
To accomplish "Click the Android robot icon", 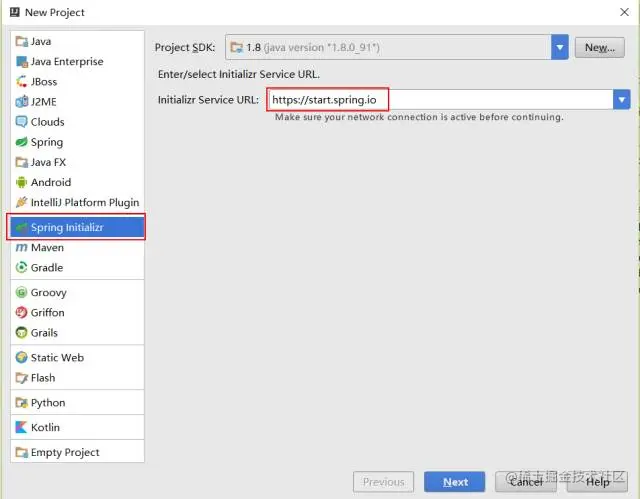I will coord(21,182).
